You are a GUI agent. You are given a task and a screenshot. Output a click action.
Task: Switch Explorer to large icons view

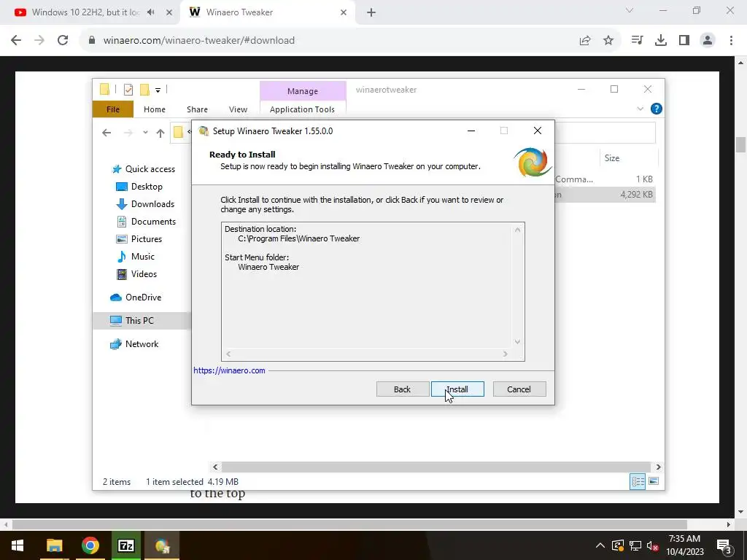[654, 481]
